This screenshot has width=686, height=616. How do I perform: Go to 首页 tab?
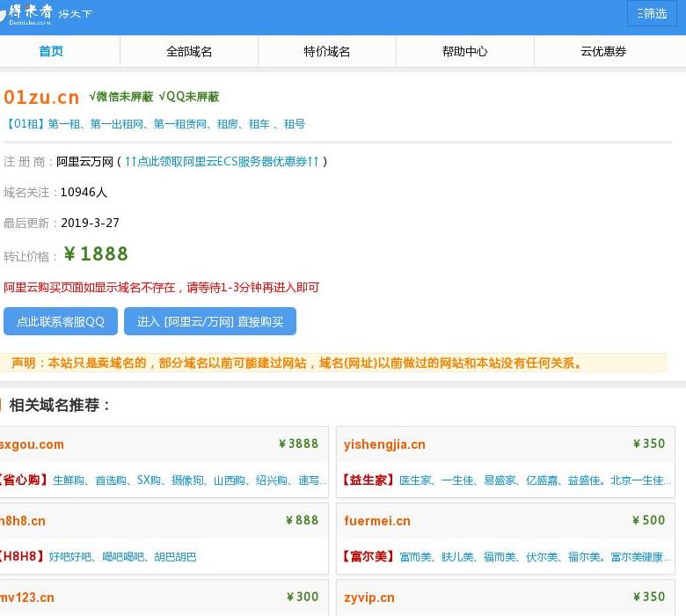(x=51, y=52)
